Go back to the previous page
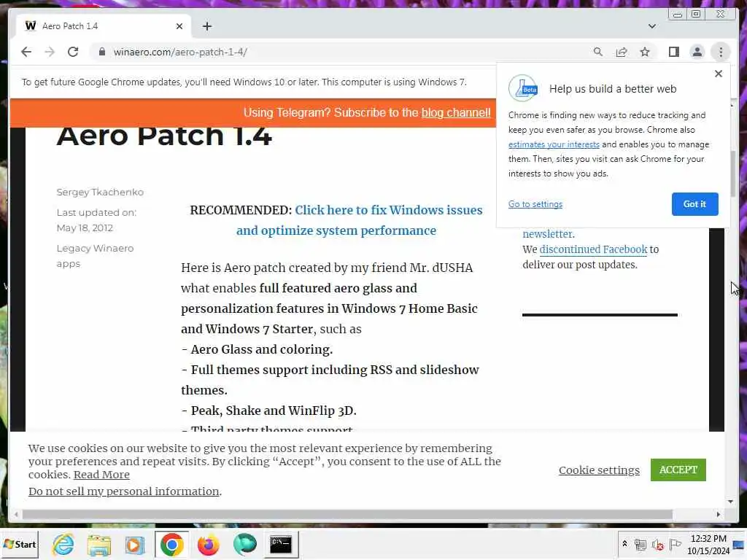This screenshot has width=747, height=560. click(x=26, y=52)
